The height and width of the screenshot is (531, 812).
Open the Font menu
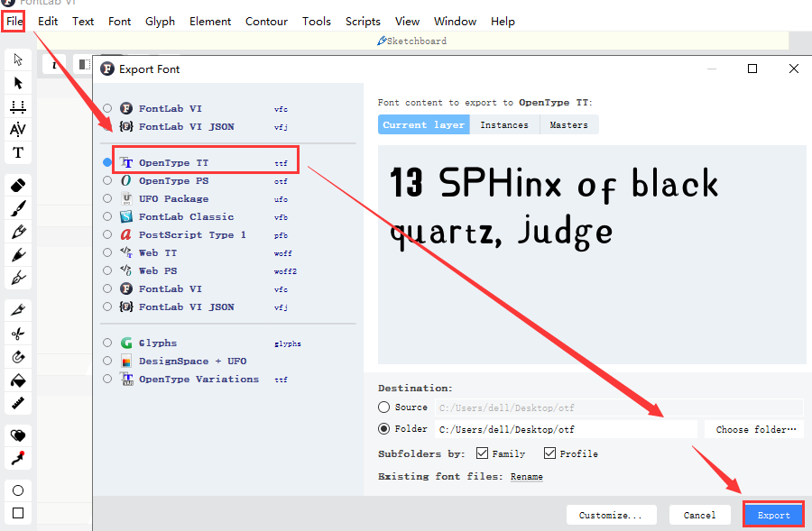[120, 22]
